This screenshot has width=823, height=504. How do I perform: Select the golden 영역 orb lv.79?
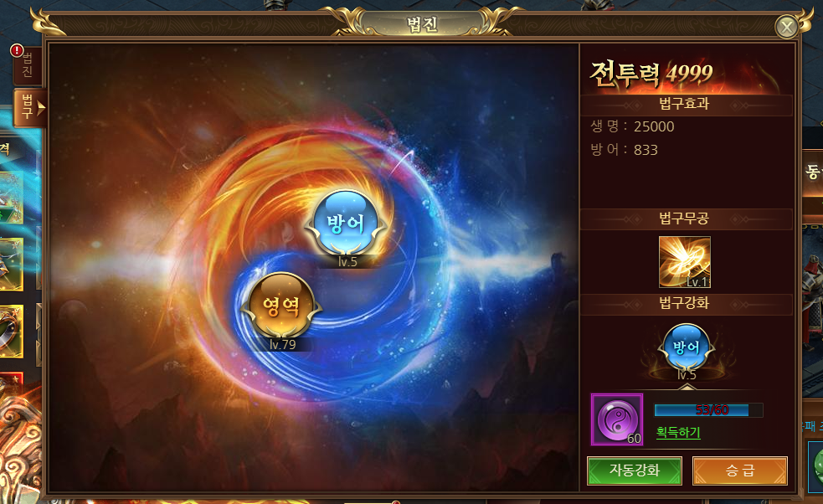pos(281,306)
